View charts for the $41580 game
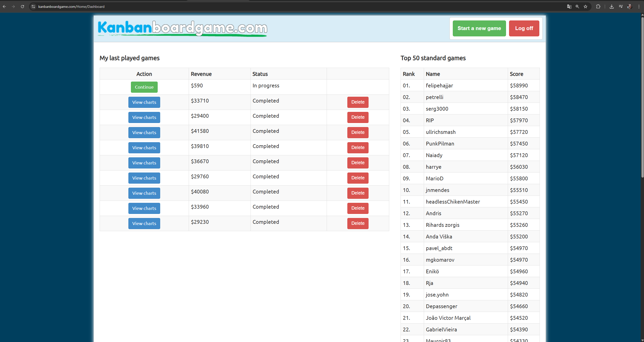 pyautogui.click(x=144, y=133)
